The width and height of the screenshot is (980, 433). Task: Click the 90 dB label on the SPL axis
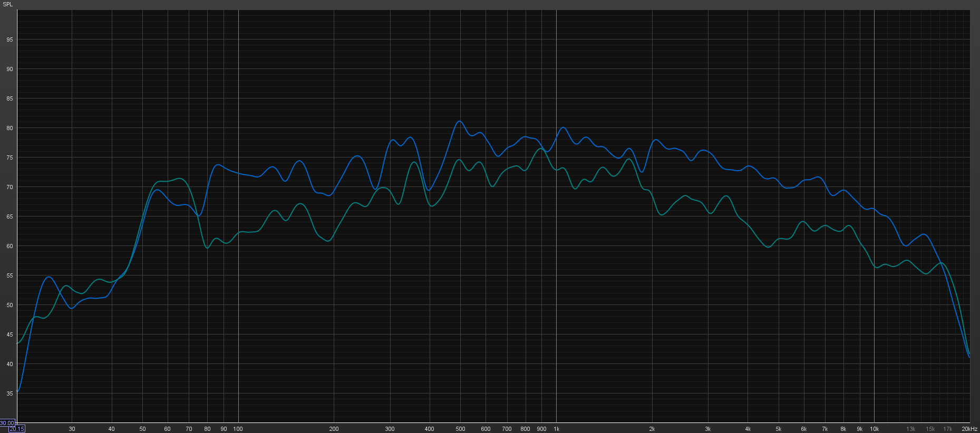tap(10, 69)
